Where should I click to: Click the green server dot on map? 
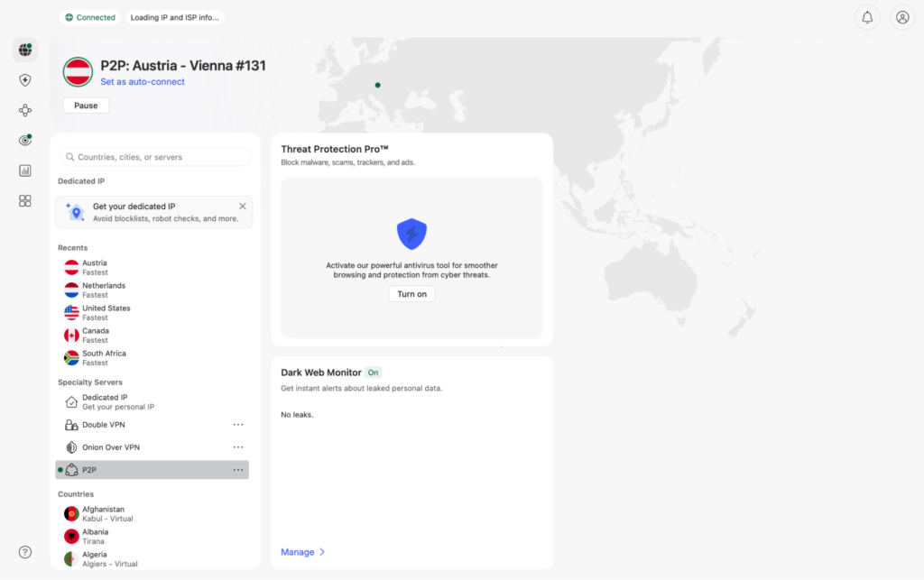[378, 86]
